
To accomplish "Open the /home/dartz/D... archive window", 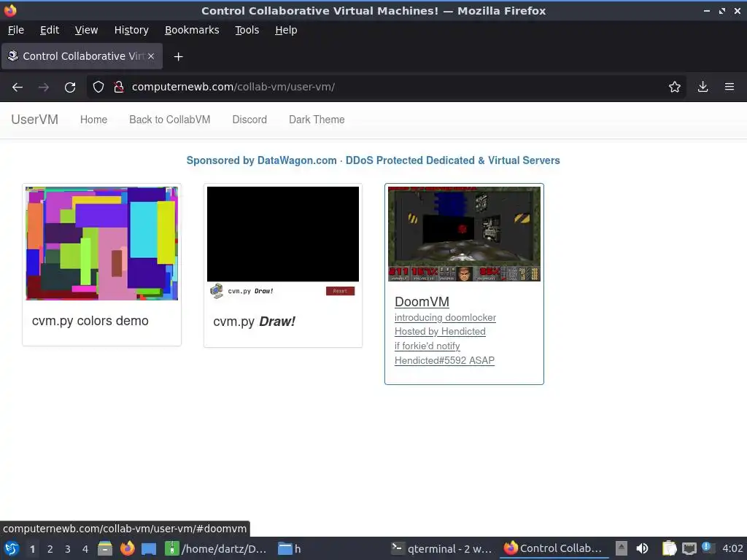I will (215, 549).
